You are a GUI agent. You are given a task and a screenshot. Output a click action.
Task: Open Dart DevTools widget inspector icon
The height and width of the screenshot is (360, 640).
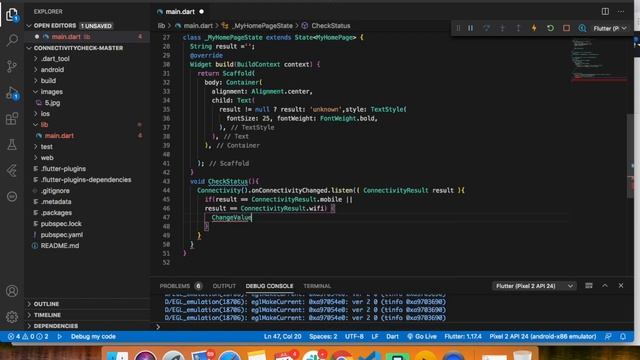(x=582, y=28)
